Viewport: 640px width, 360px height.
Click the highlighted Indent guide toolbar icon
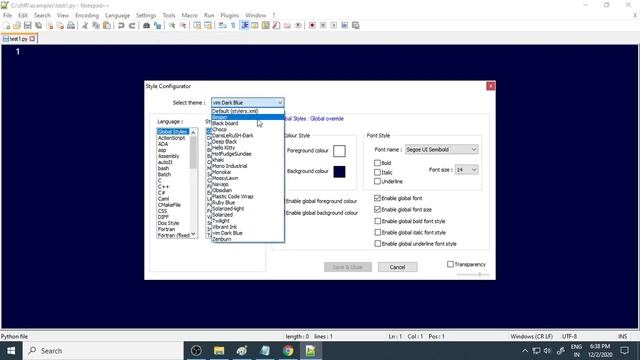[x=244, y=25]
